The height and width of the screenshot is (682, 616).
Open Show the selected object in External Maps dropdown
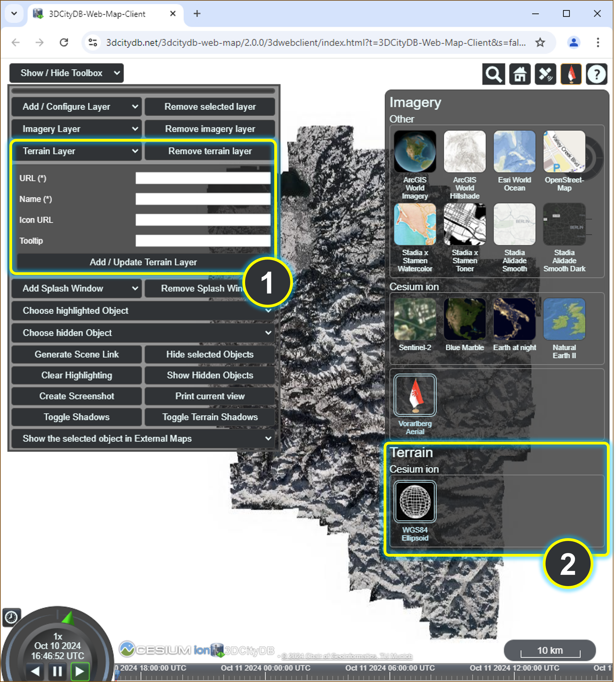click(143, 438)
